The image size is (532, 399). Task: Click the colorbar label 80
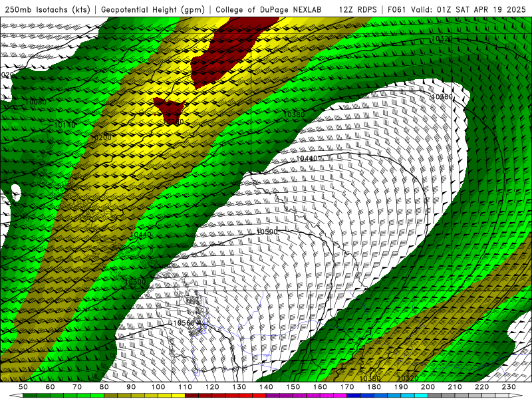104,387
